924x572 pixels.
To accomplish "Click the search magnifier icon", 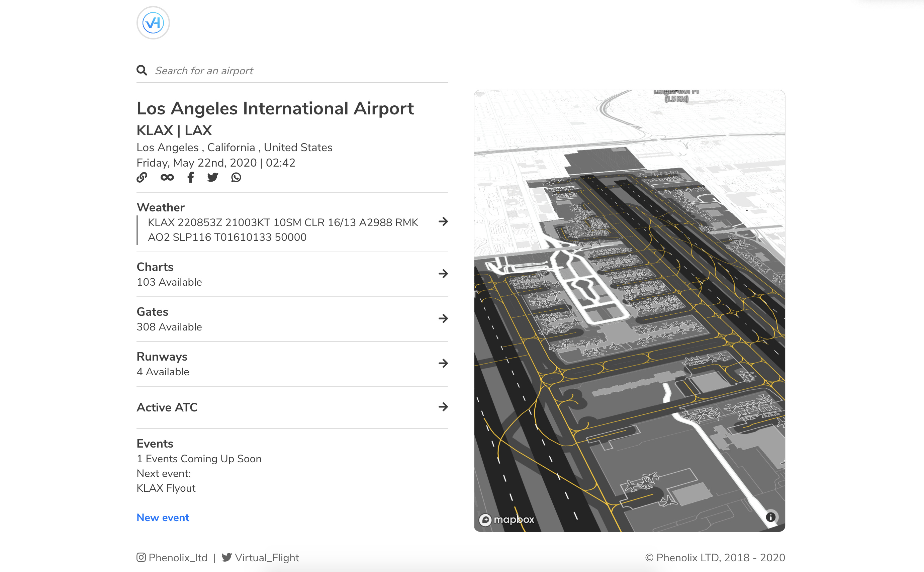I will (142, 70).
